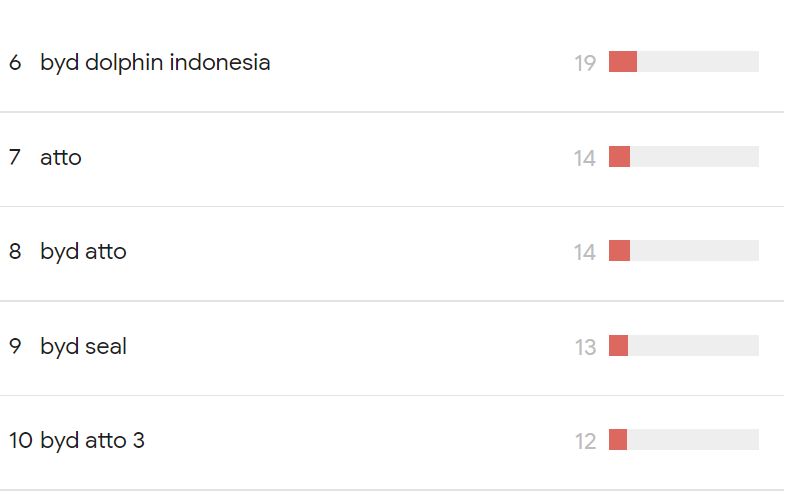Click the score 14 beside 'byd atto'
Image resolution: width=786 pixels, height=495 pixels.
[x=585, y=252]
